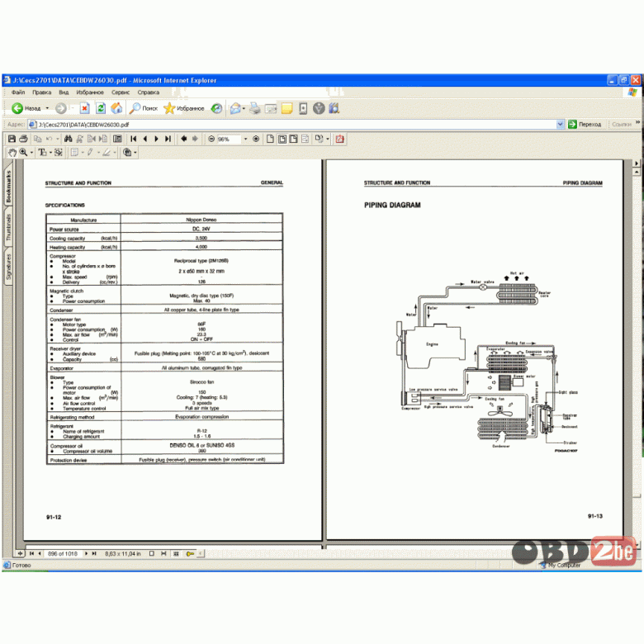The width and height of the screenshot is (644, 644).
Task: Select the Graphics Select tool
Action: click(x=59, y=153)
